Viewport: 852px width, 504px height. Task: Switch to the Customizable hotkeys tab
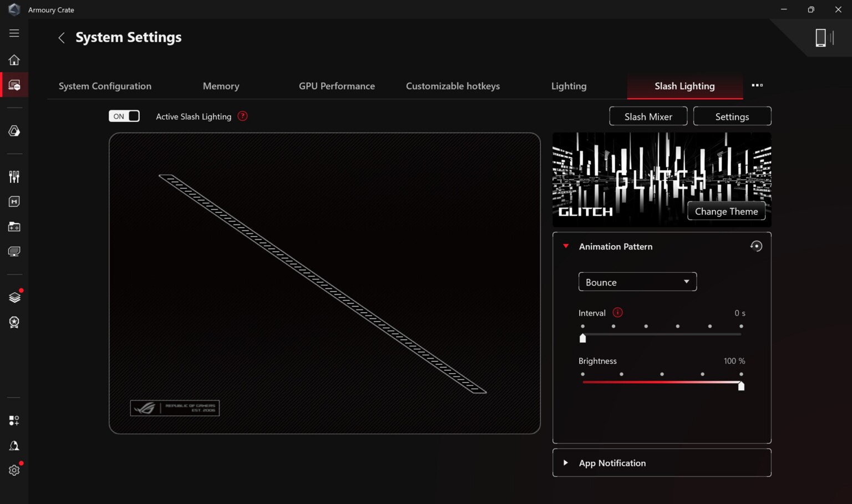[453, 86]
